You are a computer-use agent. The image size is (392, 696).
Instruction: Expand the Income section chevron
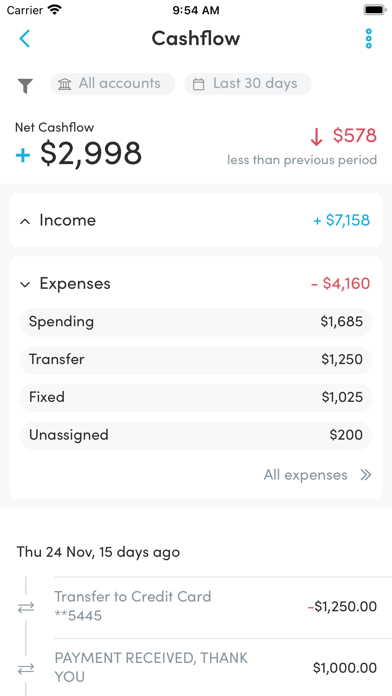pos(25,221)
